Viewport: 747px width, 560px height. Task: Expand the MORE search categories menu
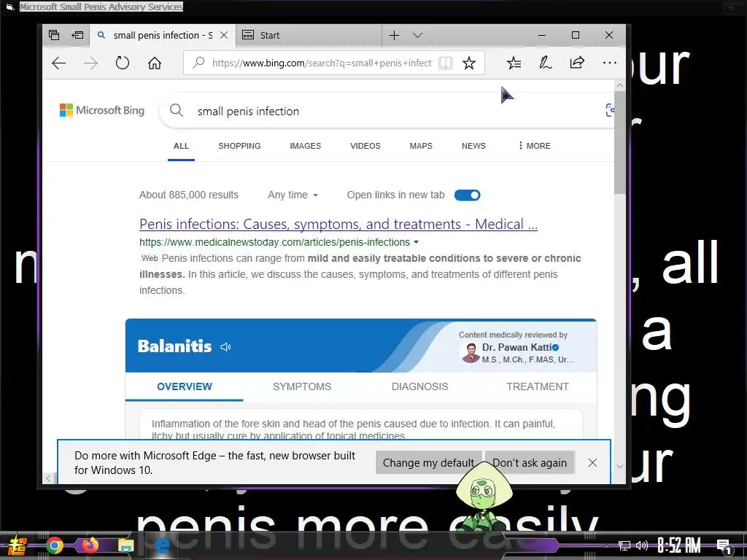tap(535, 146)
